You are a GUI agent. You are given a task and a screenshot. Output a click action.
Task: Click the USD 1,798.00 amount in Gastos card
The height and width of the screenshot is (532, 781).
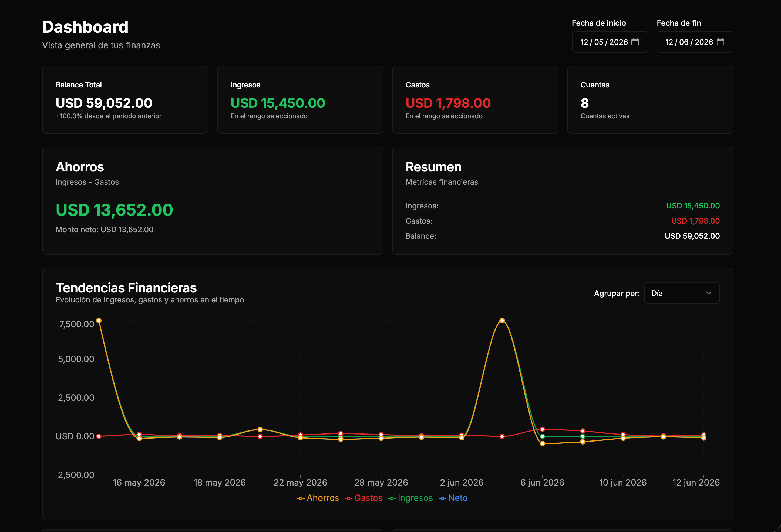pyautogui.click(x=448, y=103)
